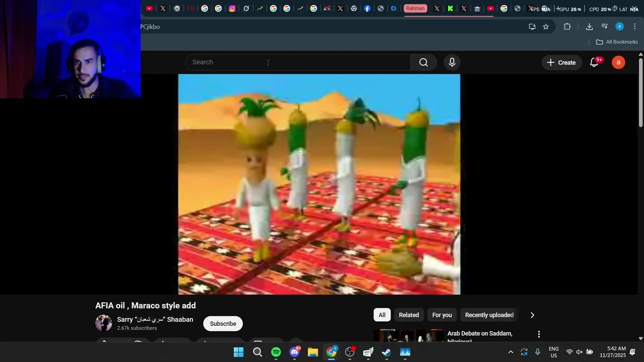Image resolution: width=644 pixels, height=362 pixels.
Task: Start voice search with the microphone icon
Action: tap(452, 62)
